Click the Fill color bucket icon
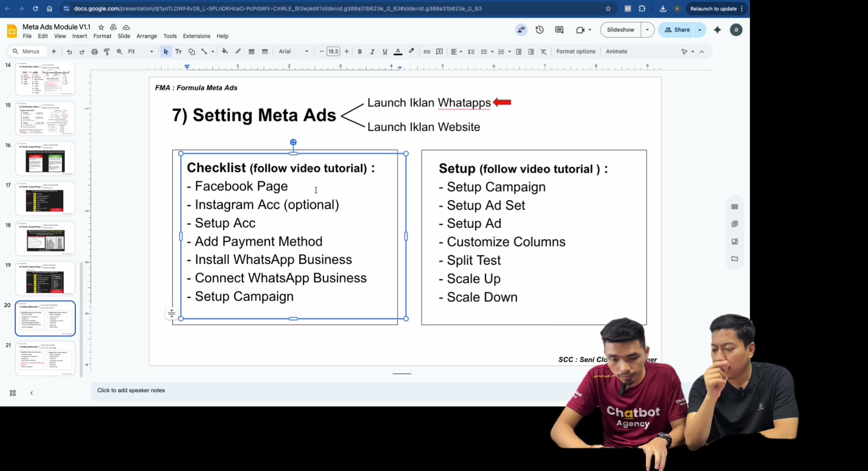This screenshot has height=471, width=868. point(225,51)
